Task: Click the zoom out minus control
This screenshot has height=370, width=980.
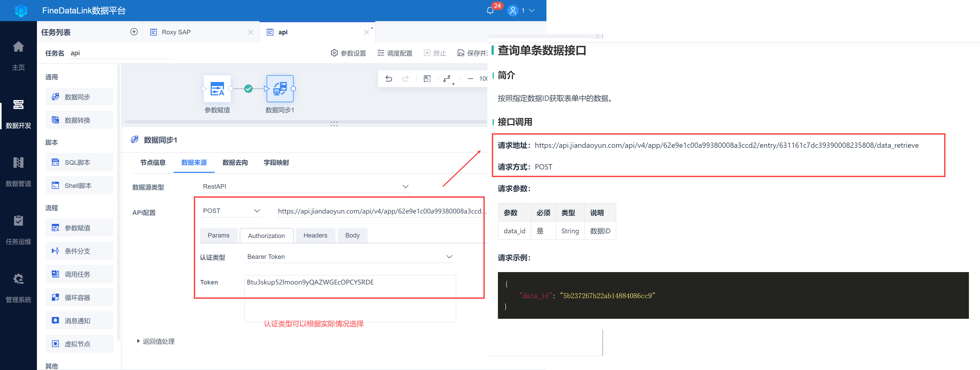Action: pyautogui.click(x=470, y=79)
